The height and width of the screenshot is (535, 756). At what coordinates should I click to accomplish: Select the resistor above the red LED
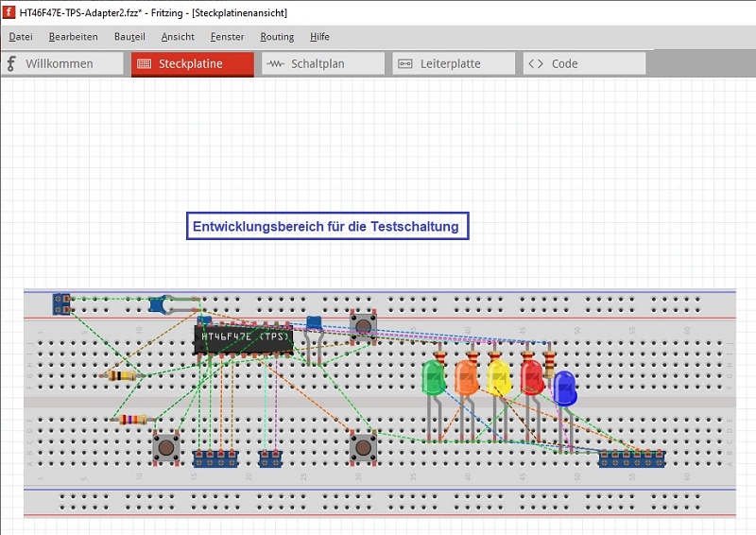tap(527, 356)
